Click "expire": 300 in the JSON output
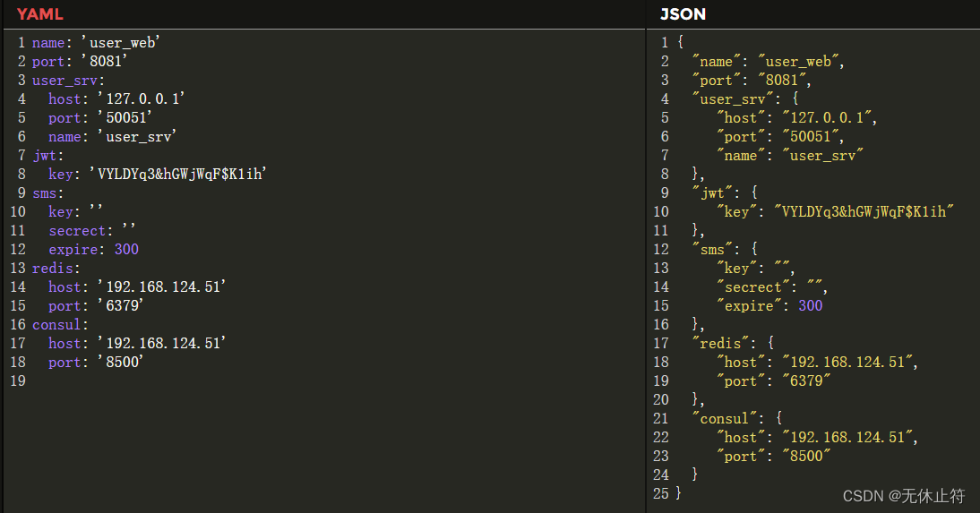 coord(769,305)
